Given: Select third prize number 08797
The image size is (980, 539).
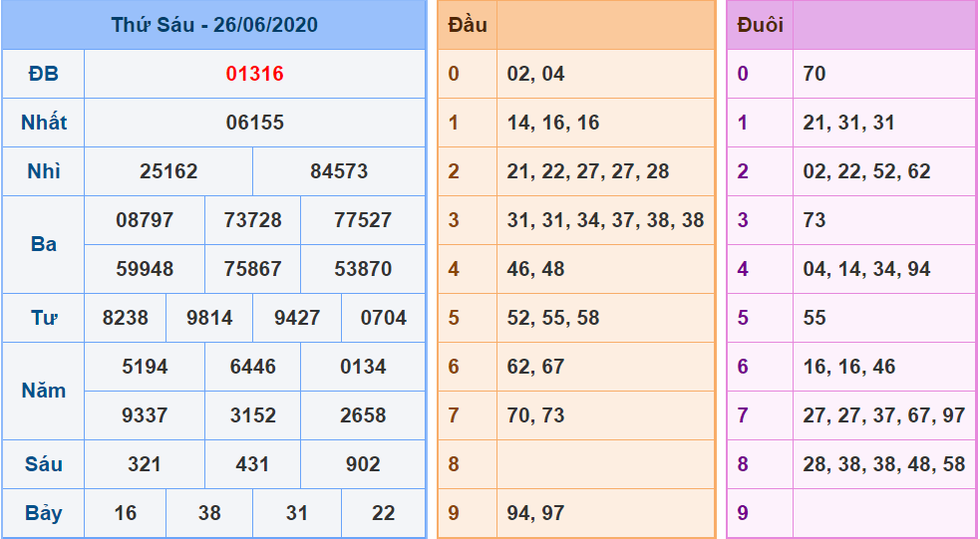Looking at the screenshot, I should tap(145, 220).
